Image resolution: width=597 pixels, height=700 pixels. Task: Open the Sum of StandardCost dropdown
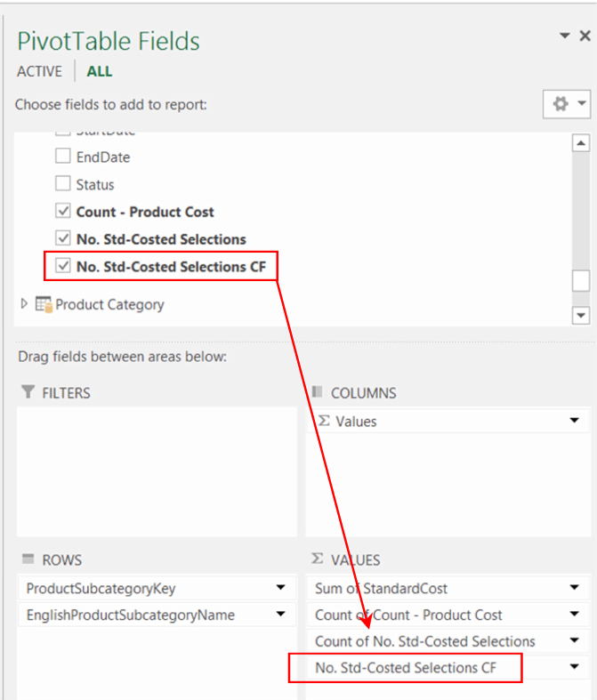click(574, 588)
